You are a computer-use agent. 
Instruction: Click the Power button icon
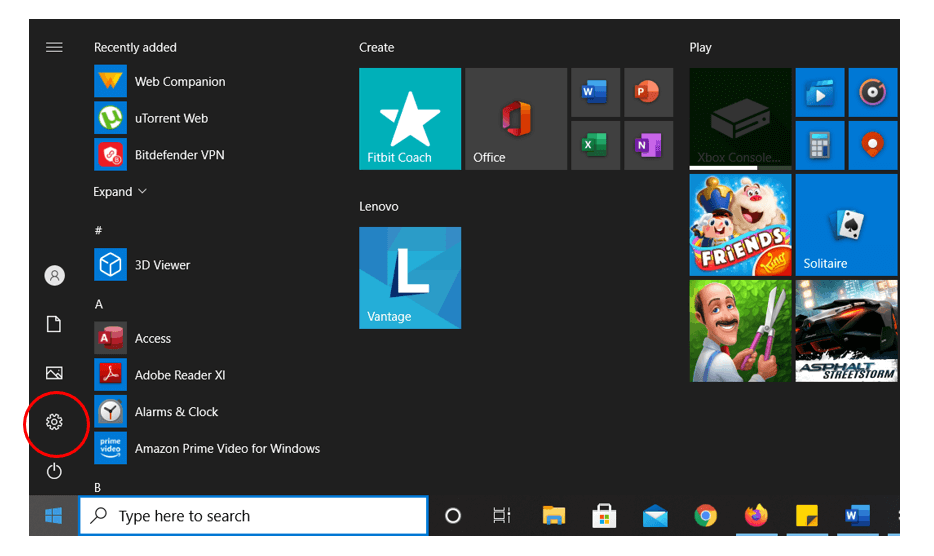(x=54, y=471)
